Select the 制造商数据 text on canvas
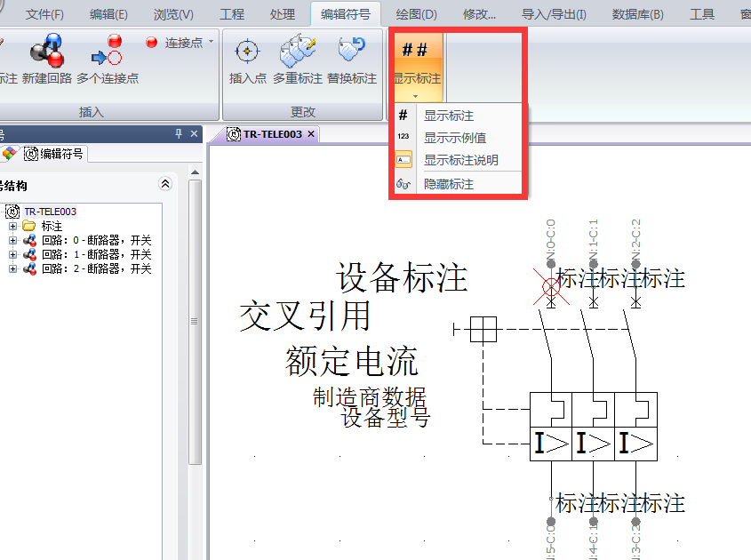Screen dimensions: 751x560 [x=369, y=397]
